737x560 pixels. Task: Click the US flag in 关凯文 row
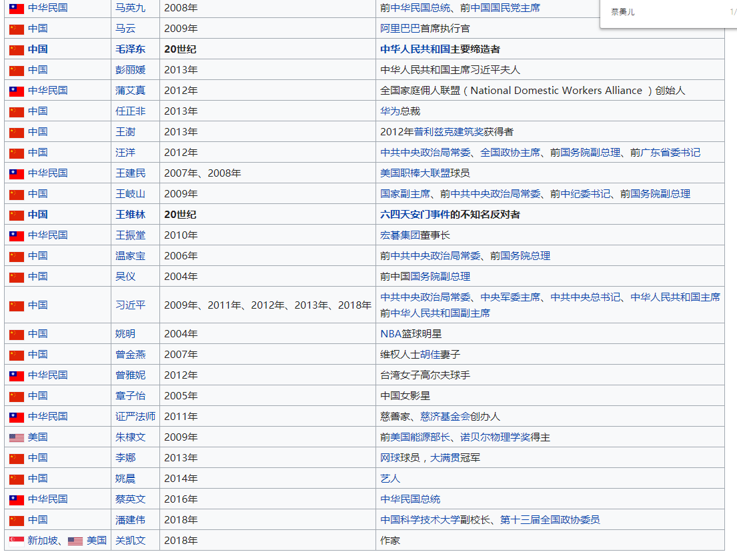pos(75,541)
